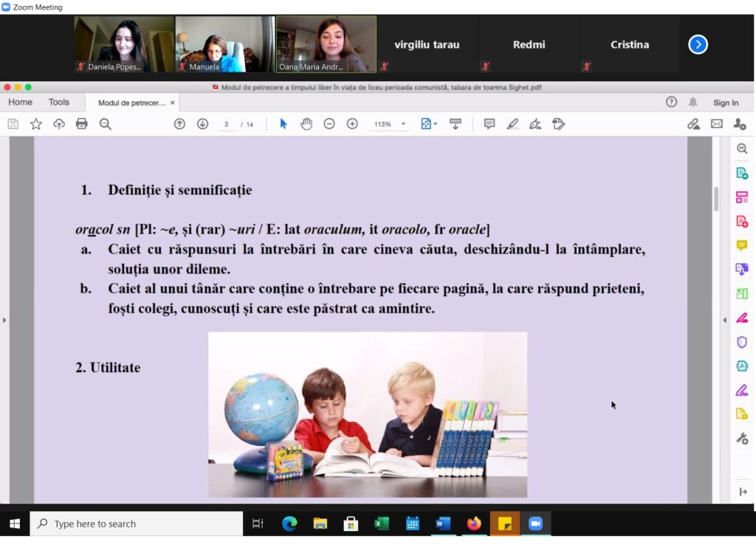Open the find text magnifier
Image resolution: width=756 pixels, height=548 pixels.
tap(105, 124)
